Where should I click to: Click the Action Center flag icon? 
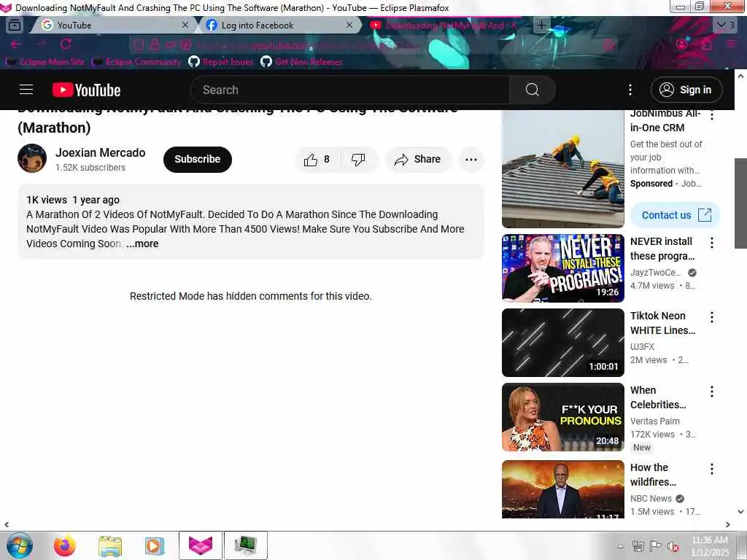click(656, 546)
